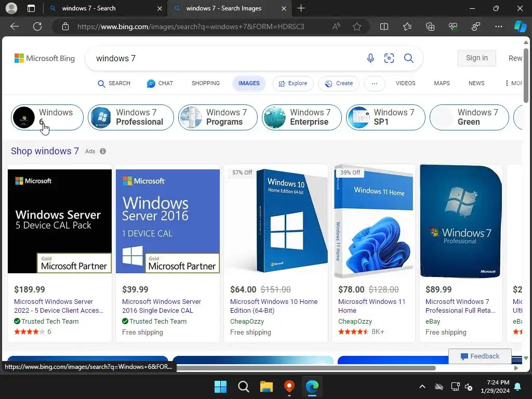Screen dimensions: 532x399
Task: Open 'Microsoft Windows 10 Home Edition (64-Bit)' link
Action: pos(274,306)
